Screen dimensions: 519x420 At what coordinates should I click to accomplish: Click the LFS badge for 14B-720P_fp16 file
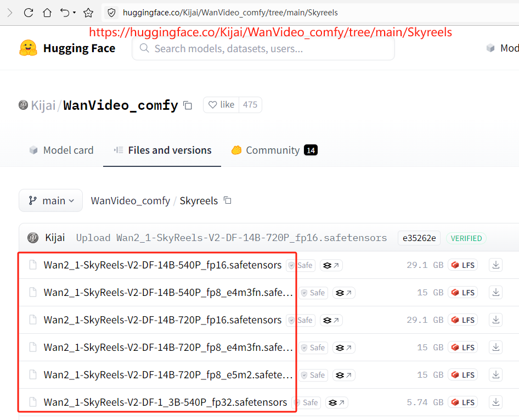coord(462,320)
